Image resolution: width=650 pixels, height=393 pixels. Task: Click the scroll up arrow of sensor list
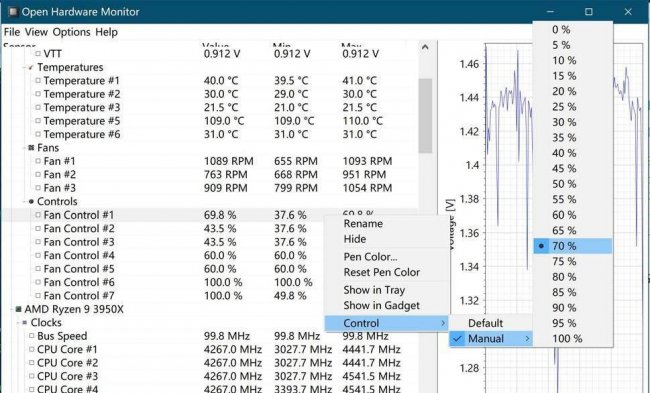425,47
